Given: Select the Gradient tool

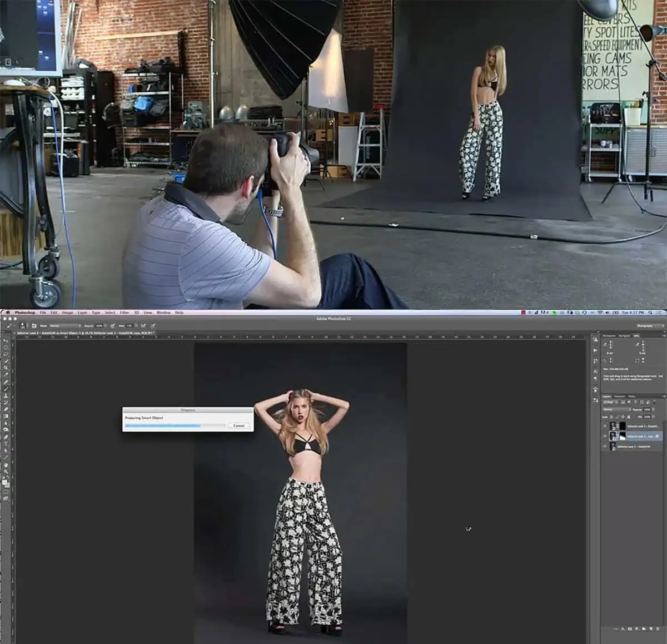Looking at the screenshot, I should pyautogui.click(x=6, y=417).
